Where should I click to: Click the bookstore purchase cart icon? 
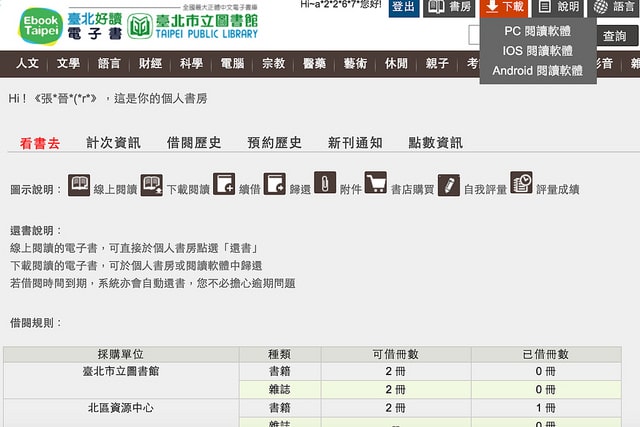(x=376, y=184)
